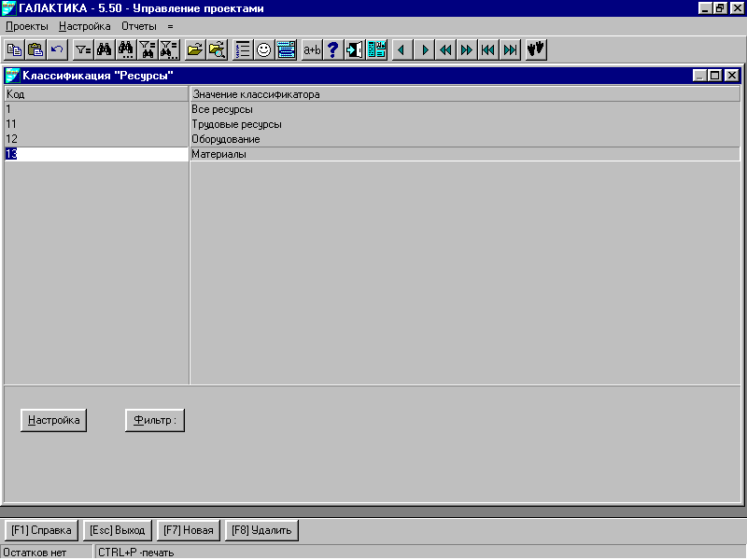Image resolution: width=747 pixels, height=560 pixels.
Task: Click the exit door icon
Action: 355,49
